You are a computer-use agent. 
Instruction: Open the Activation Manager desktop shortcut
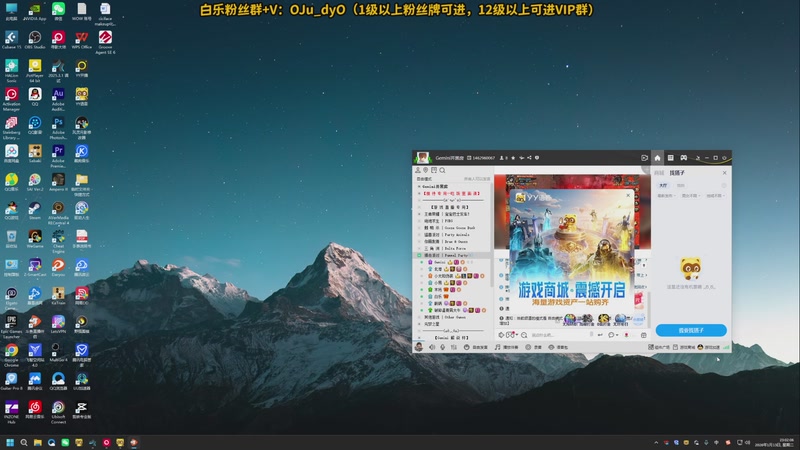tap(11, 99)
